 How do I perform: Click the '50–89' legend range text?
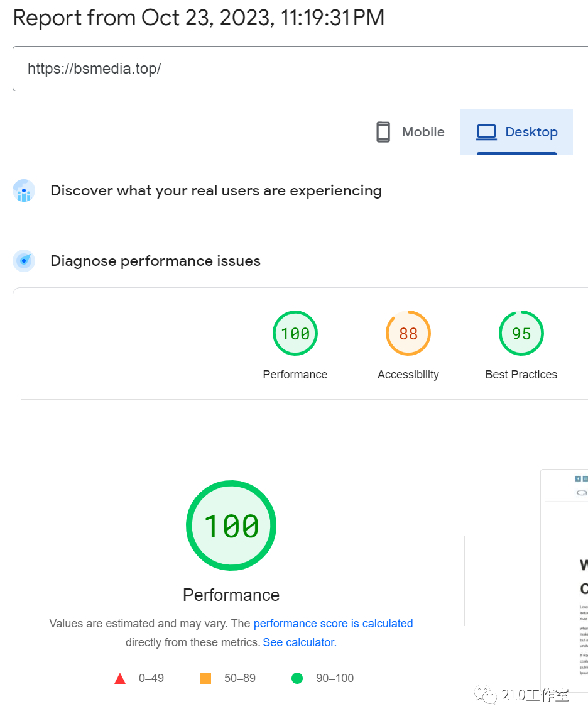click(240, 678)
